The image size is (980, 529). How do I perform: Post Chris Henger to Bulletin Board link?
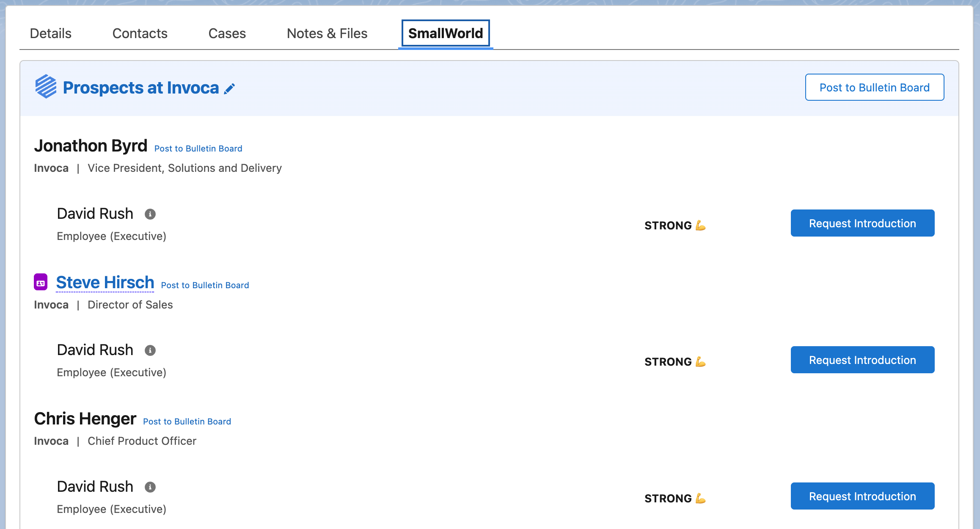[187, 422]
